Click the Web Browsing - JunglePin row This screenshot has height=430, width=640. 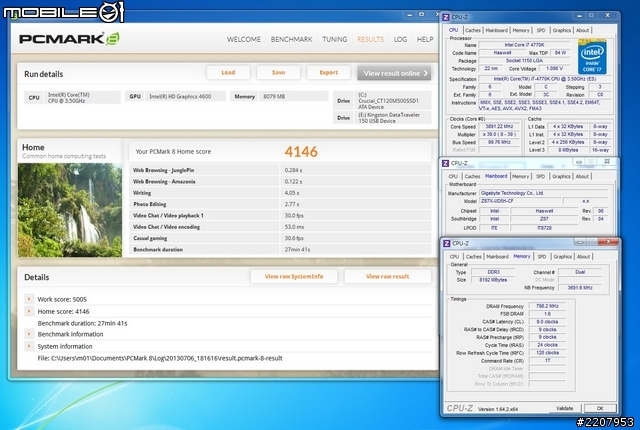[x=280, y=170]
